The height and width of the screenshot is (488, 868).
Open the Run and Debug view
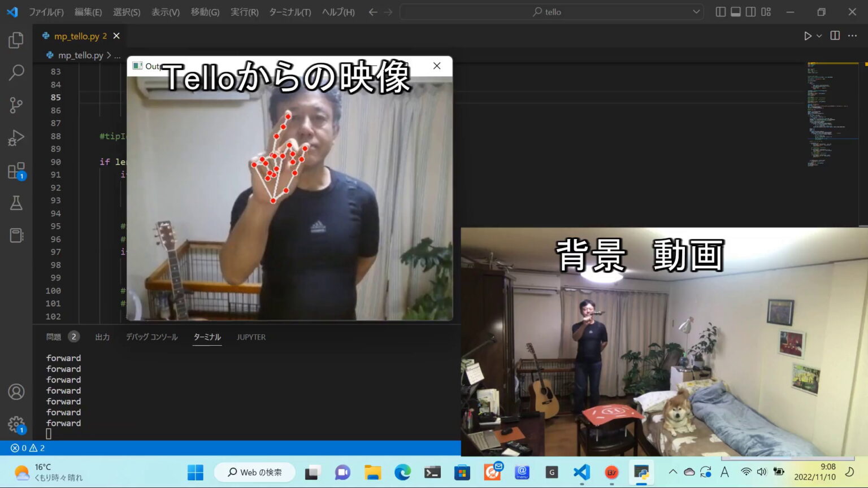pos(15,137)
